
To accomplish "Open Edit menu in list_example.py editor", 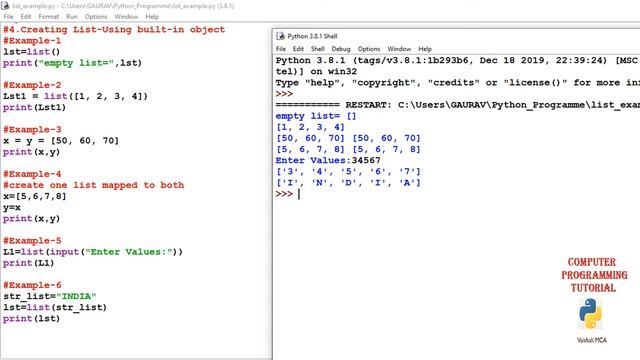I will pos(26,17).
